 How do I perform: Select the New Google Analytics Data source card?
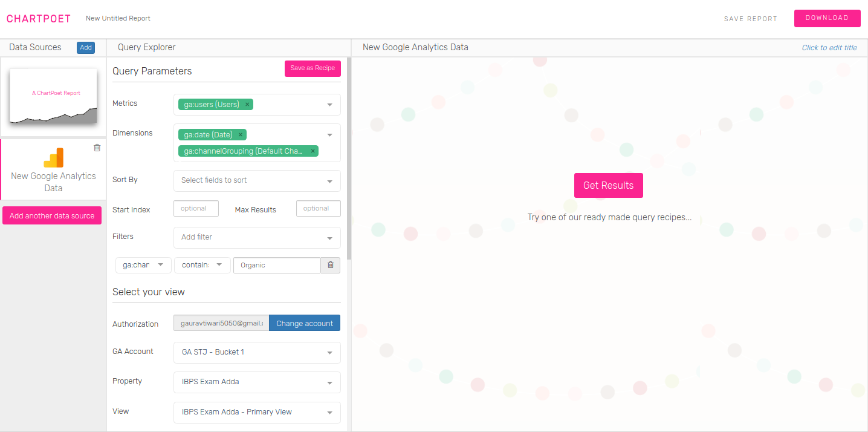pos(53,169)
